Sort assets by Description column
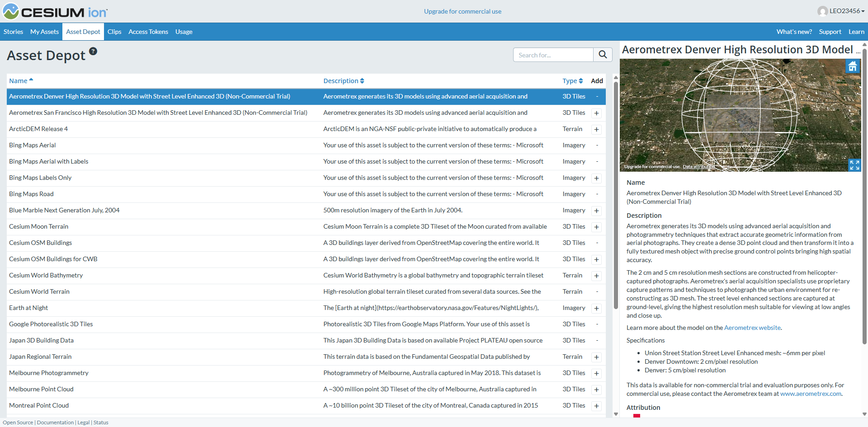 click(x=344, y=81)
